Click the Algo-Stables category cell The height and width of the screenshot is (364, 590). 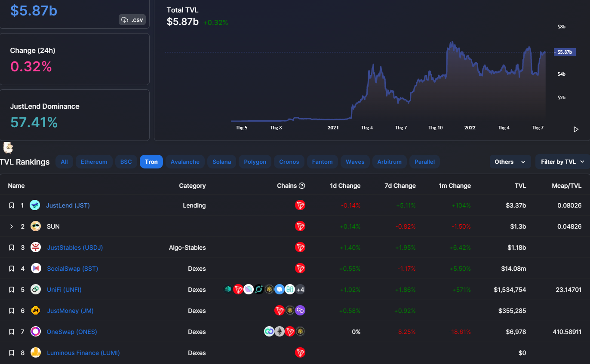click(x=187, y=248)
